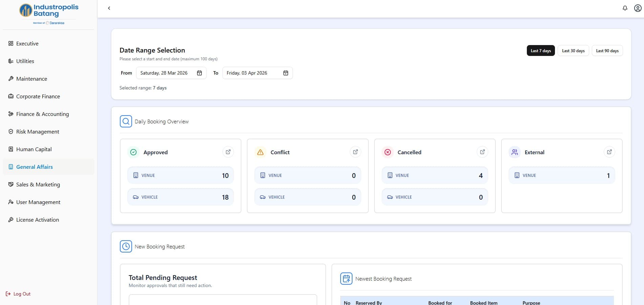The image size is (644, 305).
Task: Click Selected range: 7 days text
Action: (143, 88)
